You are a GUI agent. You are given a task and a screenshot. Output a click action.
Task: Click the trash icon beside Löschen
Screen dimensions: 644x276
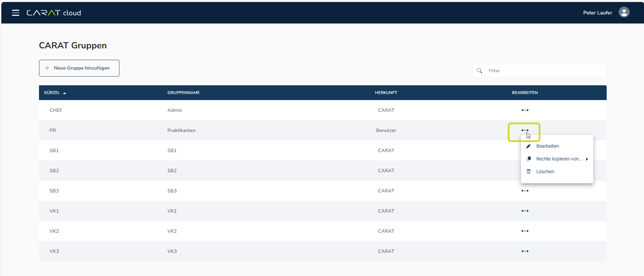[x=529, y=172]
